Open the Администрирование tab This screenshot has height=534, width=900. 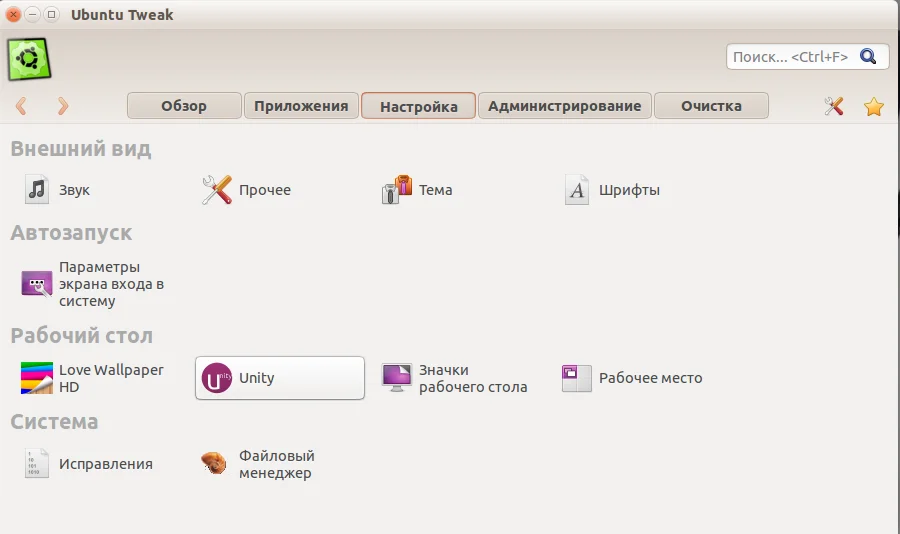coord(565,106)
